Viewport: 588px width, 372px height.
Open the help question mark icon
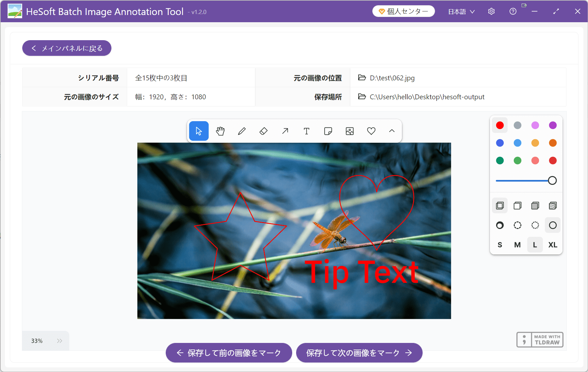pos(513,11)
